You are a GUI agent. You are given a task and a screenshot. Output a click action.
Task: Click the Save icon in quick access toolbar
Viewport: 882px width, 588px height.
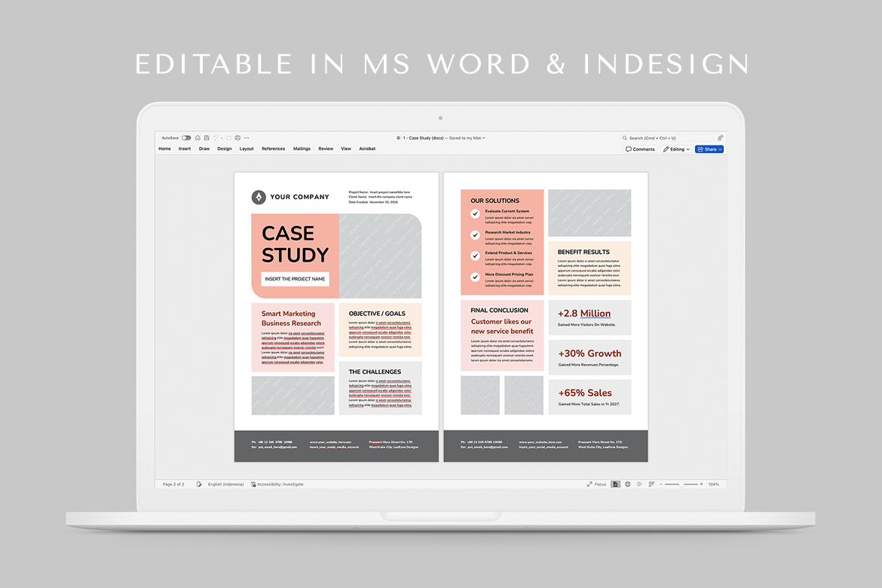[206, 138]
